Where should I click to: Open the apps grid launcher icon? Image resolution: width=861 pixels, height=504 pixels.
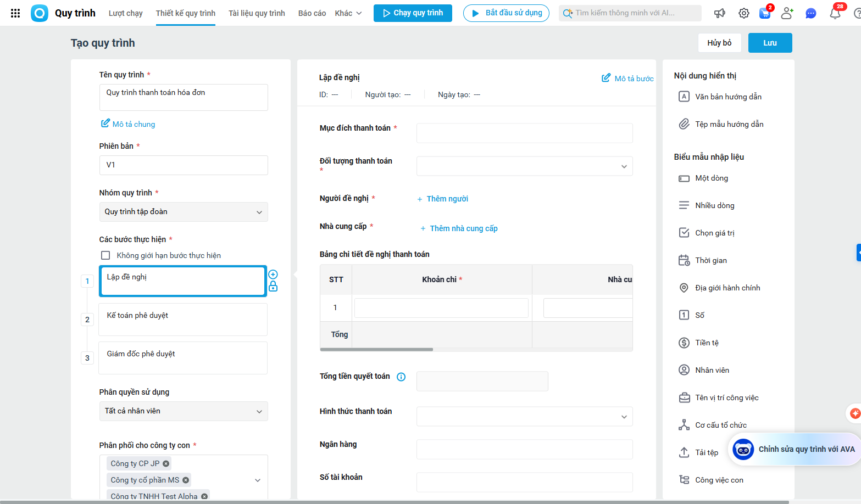15,13
